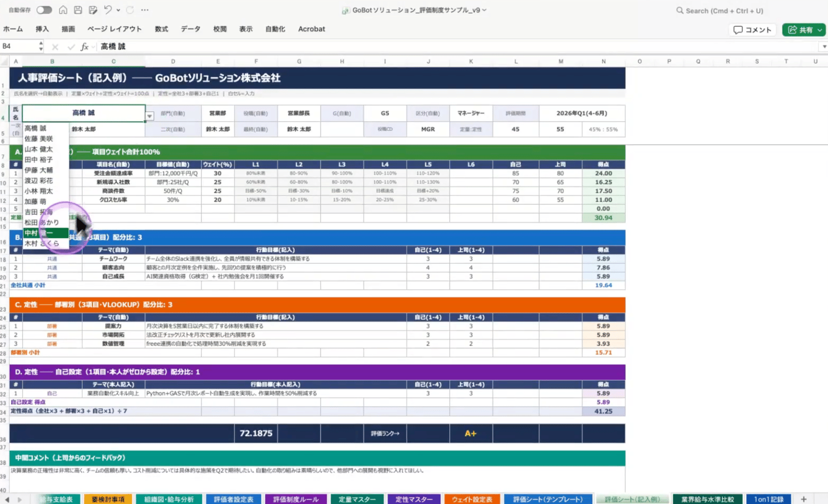Expand the formula bar chevron at right
Image resolution: width=828 pixels, height=504 pixels.
[824, 47]
